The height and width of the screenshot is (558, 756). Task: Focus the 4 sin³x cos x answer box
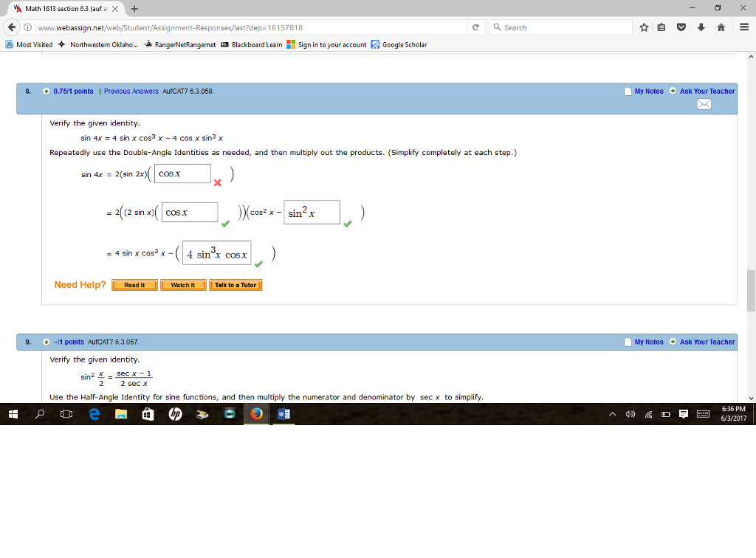[216, 253]
